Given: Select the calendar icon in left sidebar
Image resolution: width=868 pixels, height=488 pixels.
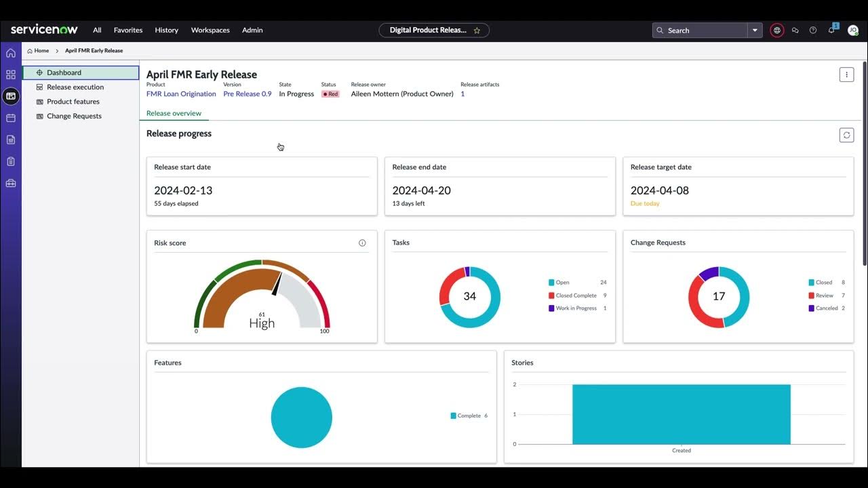Looking at the screenshot, I should pyautogui.click(x=10, y=117).
